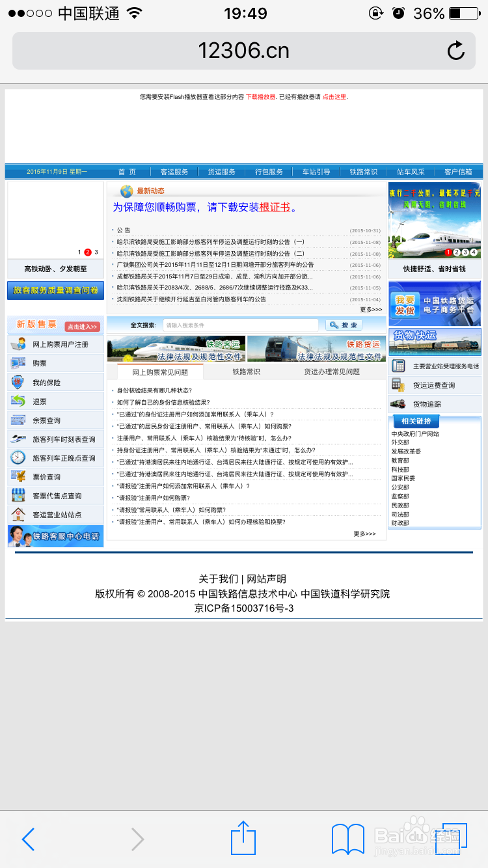Open 网上购票用户注册 in sidebar
Image resolution: width=488 pixels, height=868 pixels.
(56, 344)
